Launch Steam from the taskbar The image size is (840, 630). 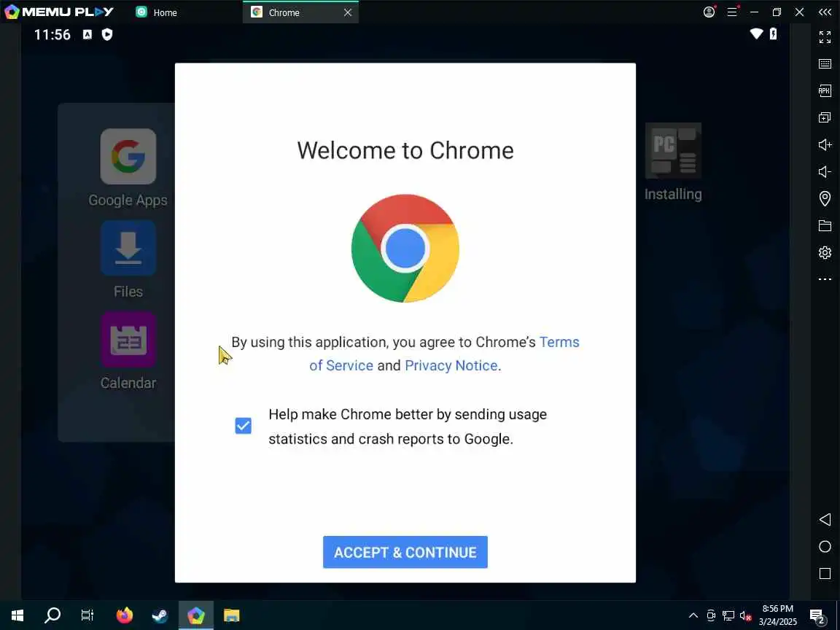(160, 615)
